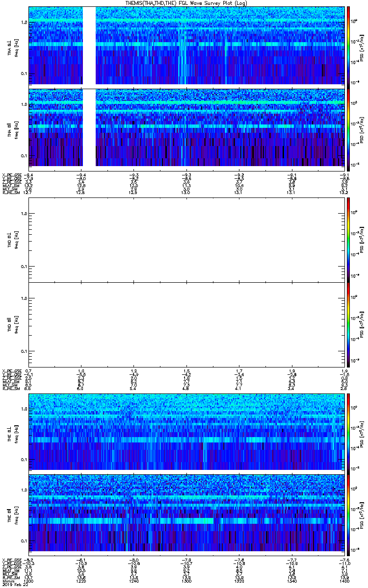368x588 pixels.
Task: Click 'R_RE_SM' ephemeris label under the THA panels
Action: [x=10, y=193]
